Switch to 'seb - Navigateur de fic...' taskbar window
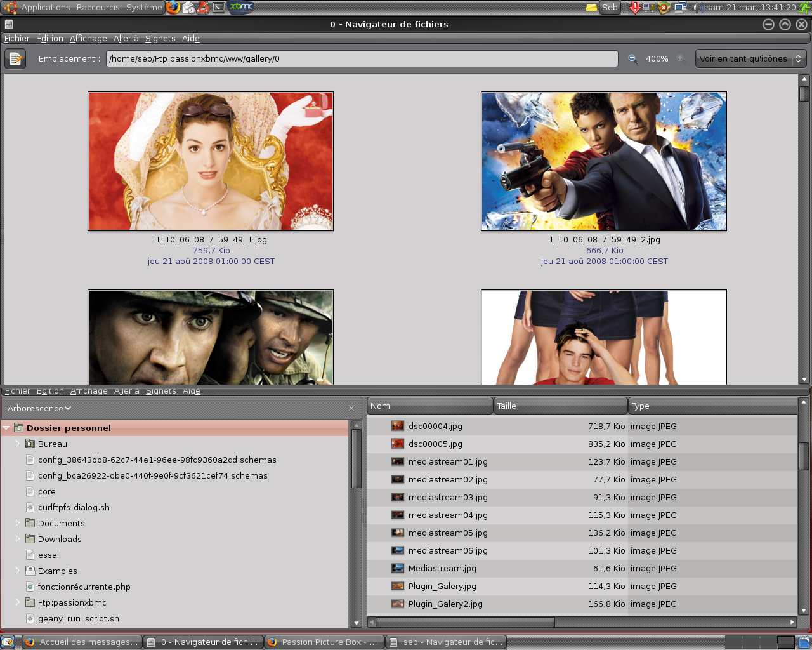 (x=445, y=642)
